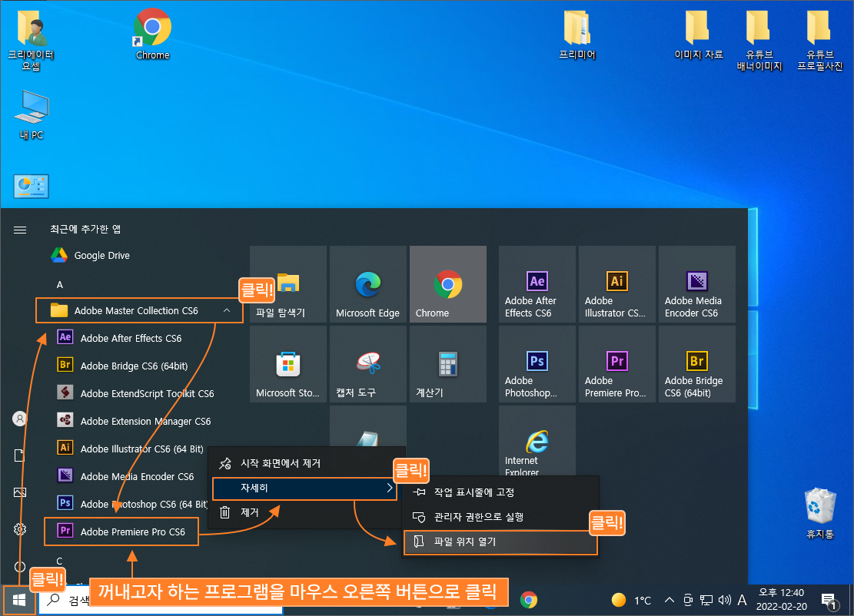Image resolution: width=854 pixels, height=616 pixels.
Task: Open the 휴지통 recycle bin
Action: 819,513
